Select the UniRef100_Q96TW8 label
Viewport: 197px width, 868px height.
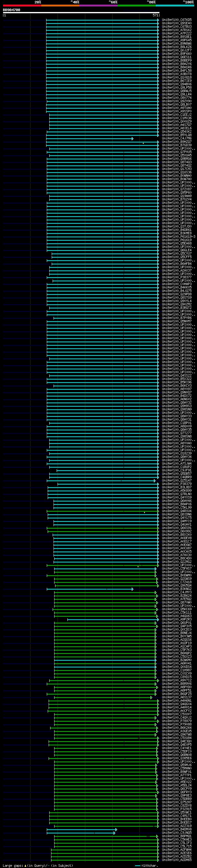[177, 734]
